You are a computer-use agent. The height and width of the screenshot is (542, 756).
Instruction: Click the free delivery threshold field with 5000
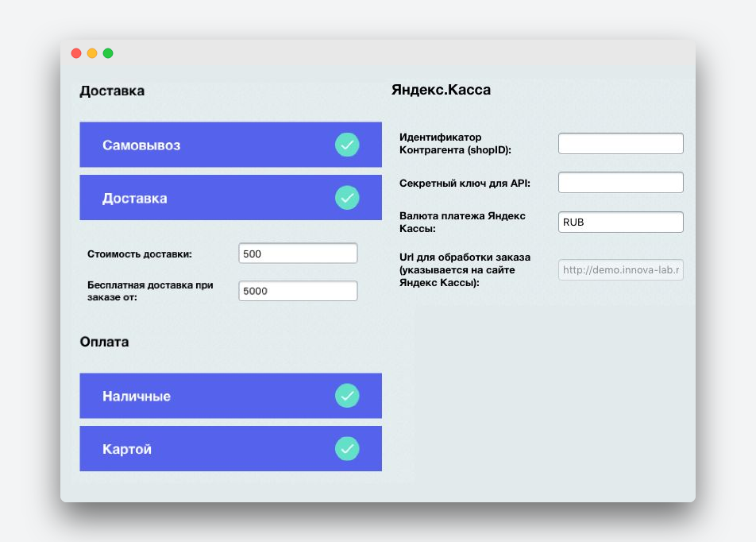(x=298, y=291)
